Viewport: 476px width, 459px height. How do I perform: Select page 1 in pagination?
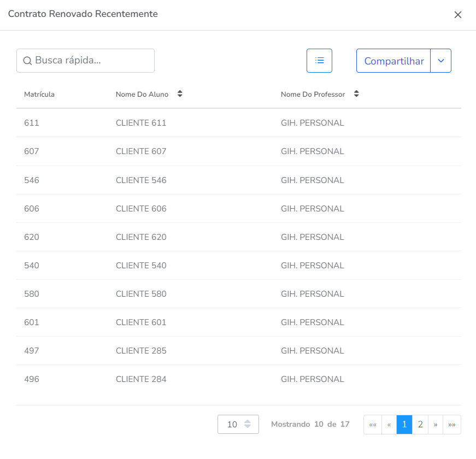point(404,425)
